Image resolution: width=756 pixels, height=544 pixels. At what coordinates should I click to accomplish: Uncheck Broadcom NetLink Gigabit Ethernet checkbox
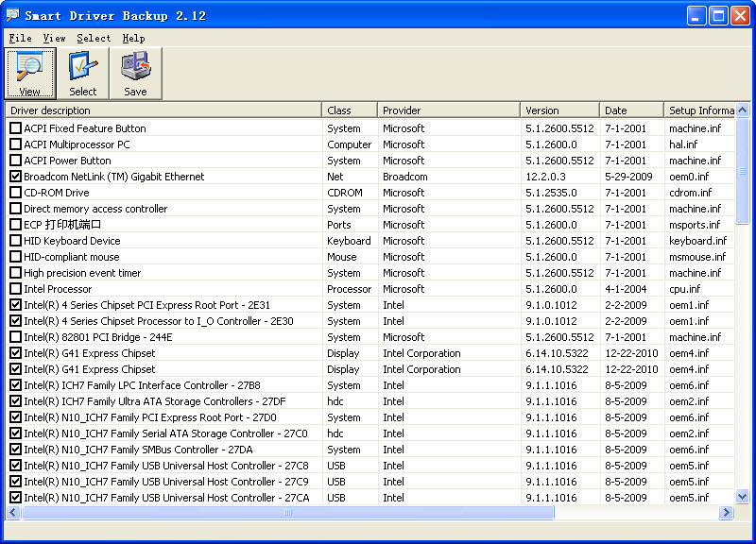(x=15, y=177)
